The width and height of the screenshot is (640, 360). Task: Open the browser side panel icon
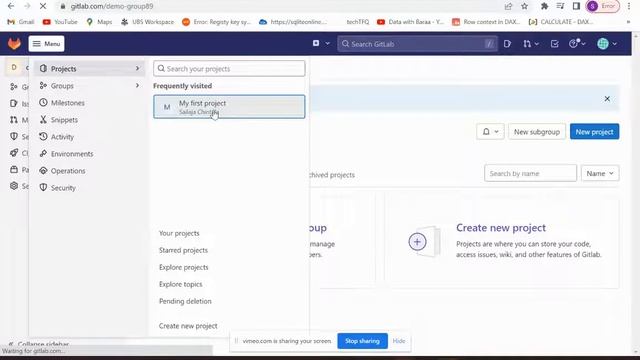tap(576, 6)
